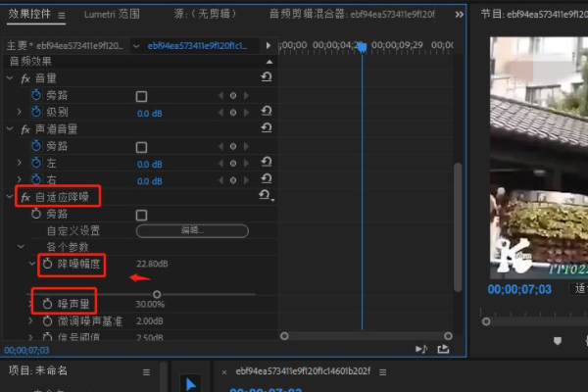The height and width of the screenshot is (392, 588).
Task: Show hidden panel tabs with double-arrow
Action: click(x=459, y=15)
